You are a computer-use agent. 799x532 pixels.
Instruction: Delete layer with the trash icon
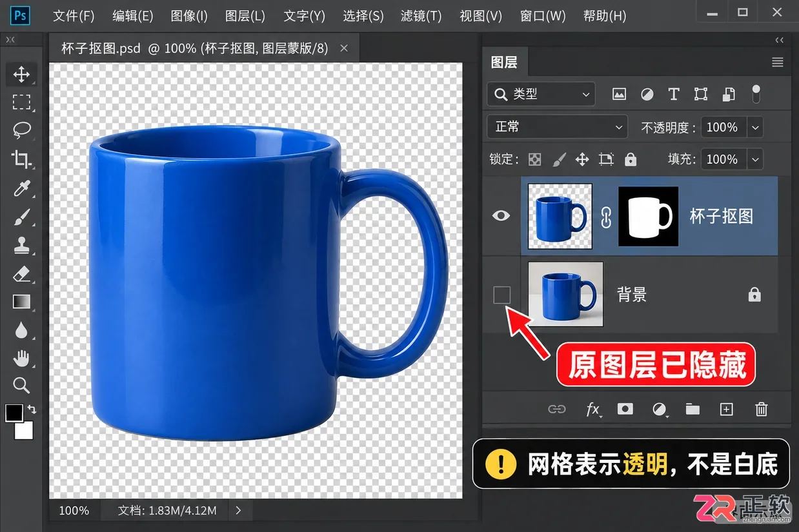coord(762,409)
